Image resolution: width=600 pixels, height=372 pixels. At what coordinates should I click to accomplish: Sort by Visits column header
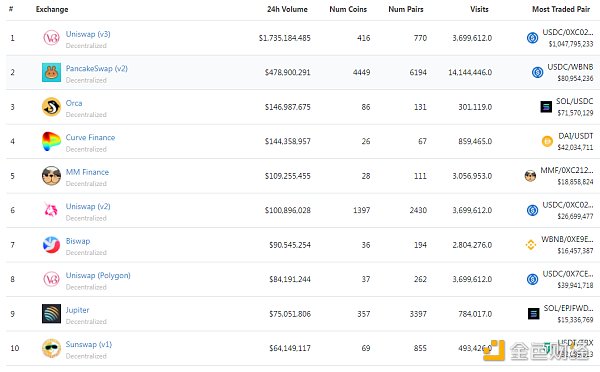(479, 9)
